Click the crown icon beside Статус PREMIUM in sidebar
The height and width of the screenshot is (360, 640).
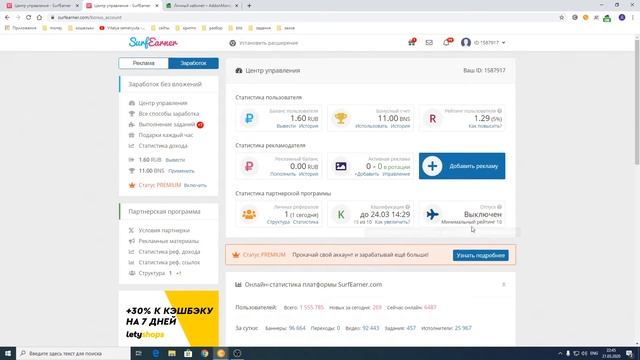click(132, 185)
